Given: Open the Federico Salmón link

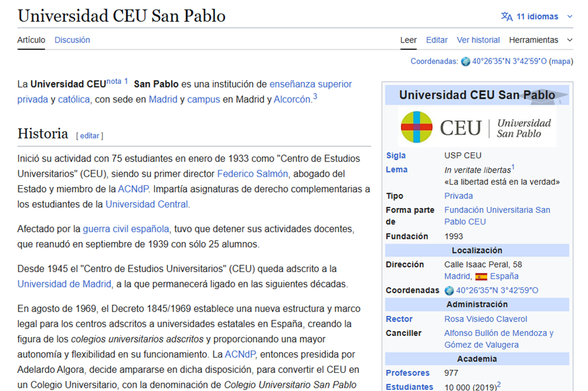Looking at the screenshot, I should 253,174.
